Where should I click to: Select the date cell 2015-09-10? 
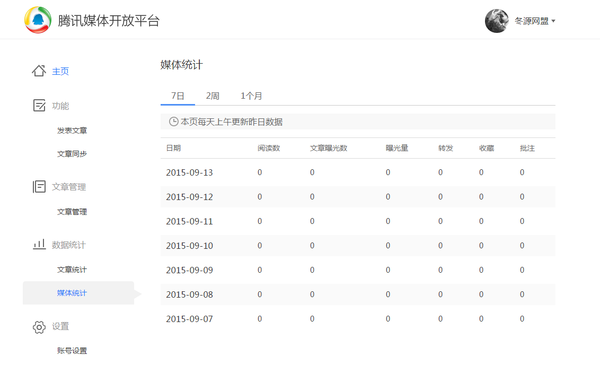[189, 246]
